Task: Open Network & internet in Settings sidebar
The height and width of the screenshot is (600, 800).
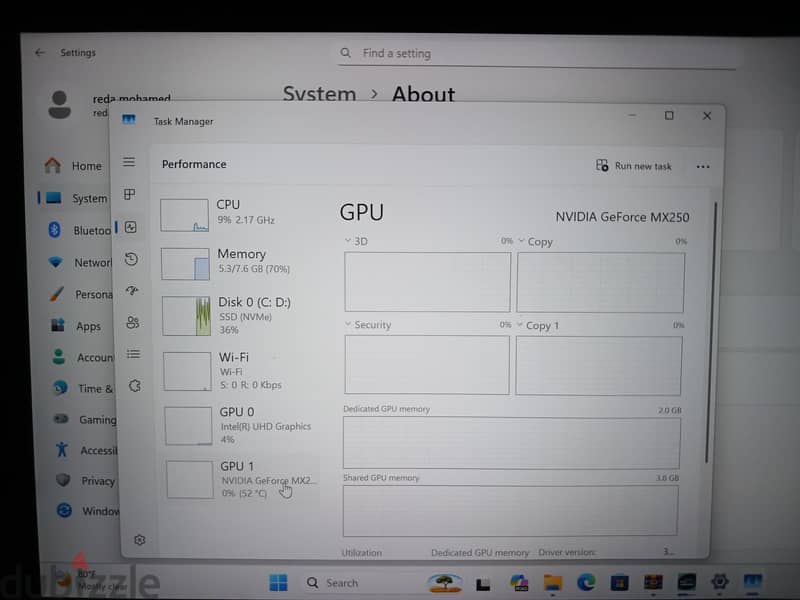Action: pyautogui.click(x=79, y=262)
